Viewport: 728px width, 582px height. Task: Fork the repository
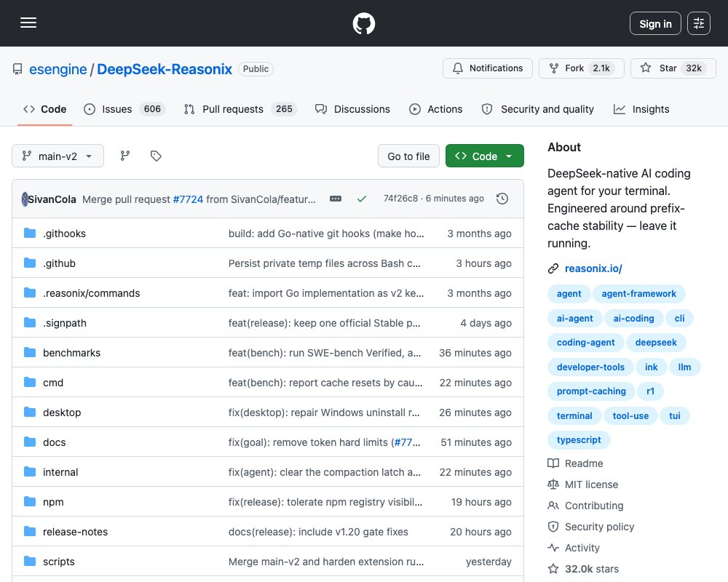581,68
